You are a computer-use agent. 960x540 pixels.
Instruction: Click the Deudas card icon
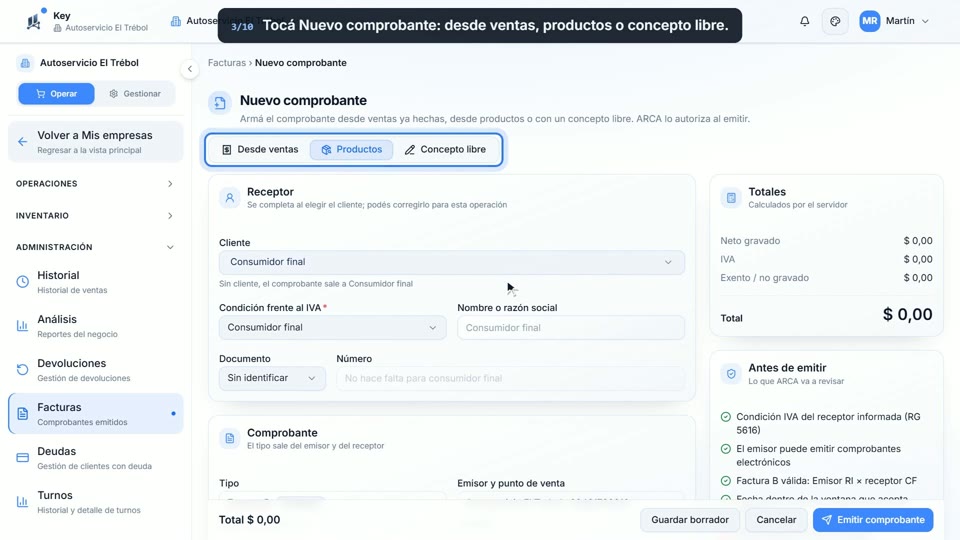click(23, 458)
